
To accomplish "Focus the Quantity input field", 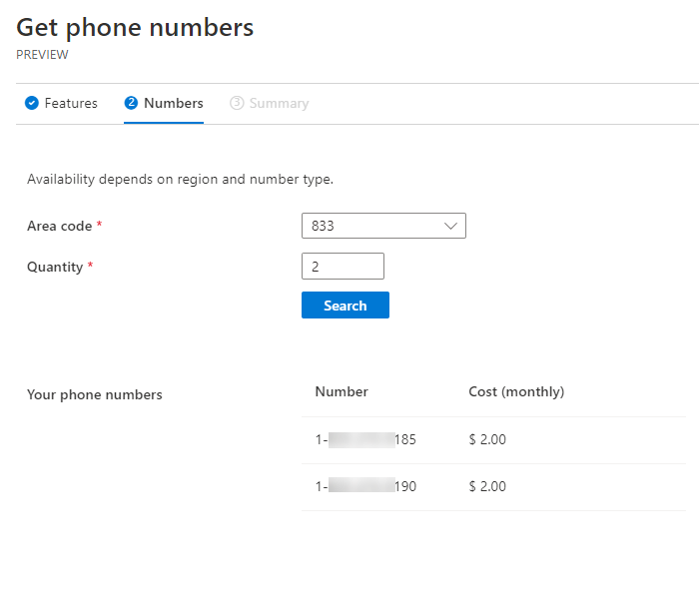I will (x=343, y=267).
